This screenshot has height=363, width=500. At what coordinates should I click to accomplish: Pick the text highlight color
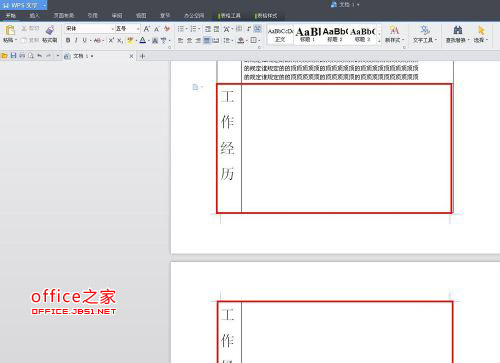130,41
